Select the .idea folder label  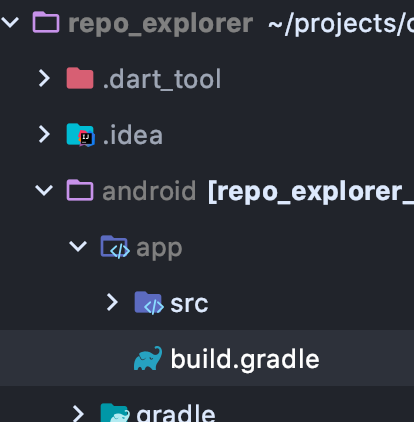click(x=133, y=135)
